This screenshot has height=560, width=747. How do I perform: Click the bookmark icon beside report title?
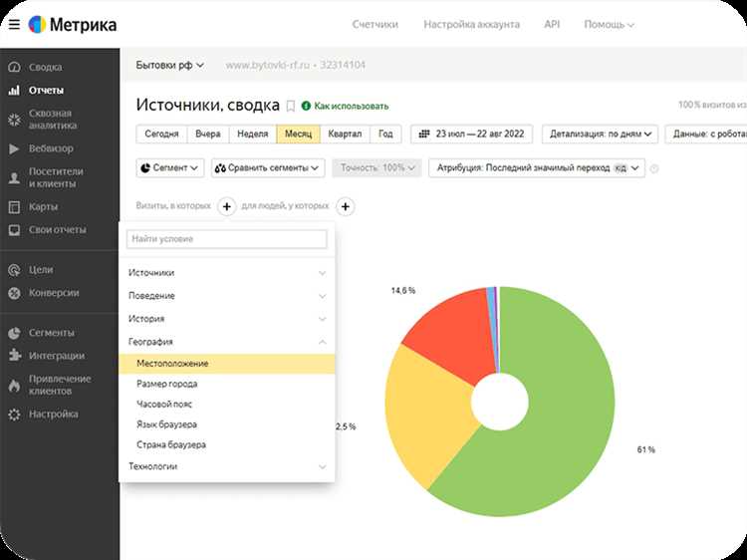point(291,106)
